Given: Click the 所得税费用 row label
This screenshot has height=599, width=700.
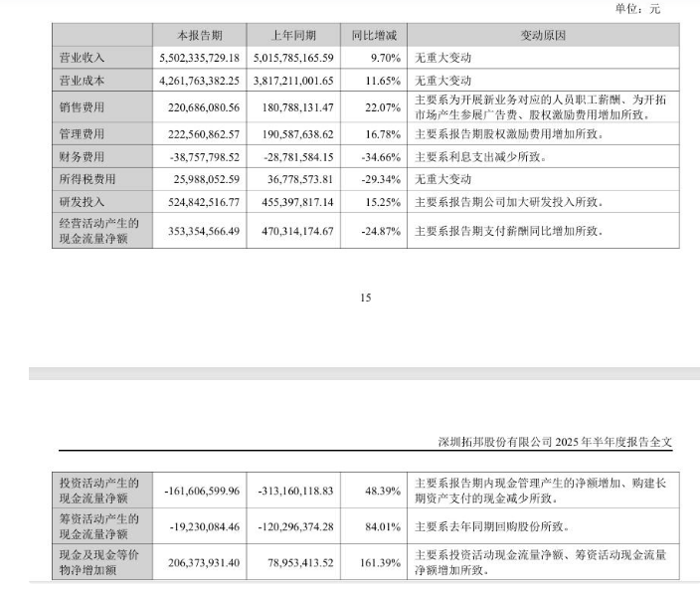Looking at the screenshot, I should pos(87,179).
